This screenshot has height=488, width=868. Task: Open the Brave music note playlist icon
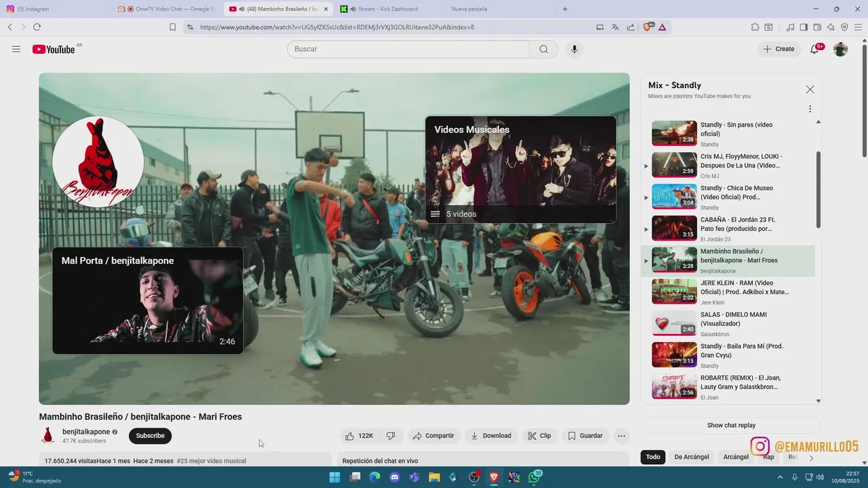coord(790,27)
